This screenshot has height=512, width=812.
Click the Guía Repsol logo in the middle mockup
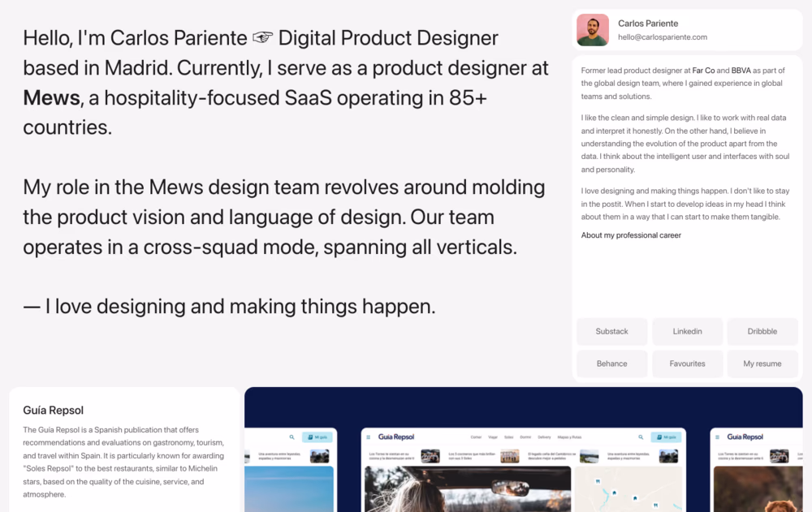pos(396,437)
